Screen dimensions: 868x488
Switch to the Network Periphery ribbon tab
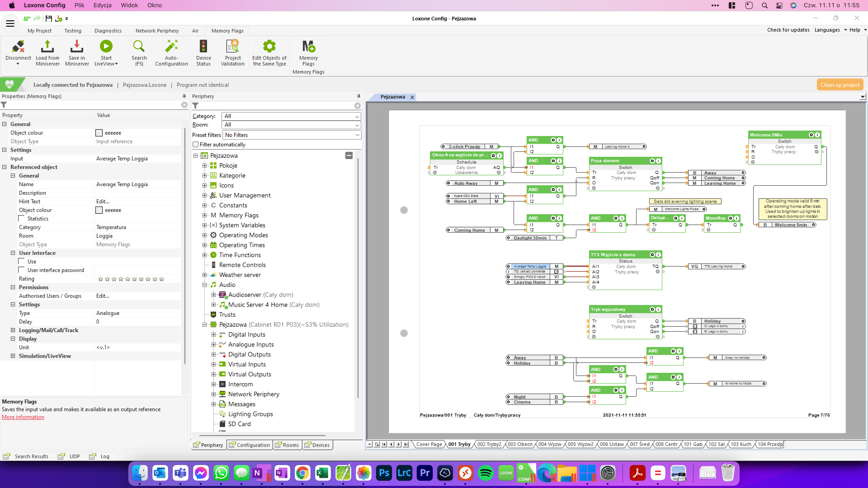click(157, 31)
